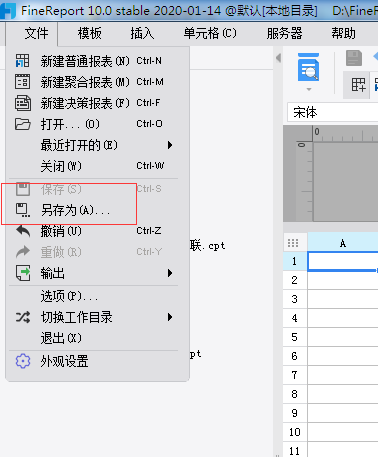
Task: Click the gray save icon in toolbar
Action: (x=354, y=58)
